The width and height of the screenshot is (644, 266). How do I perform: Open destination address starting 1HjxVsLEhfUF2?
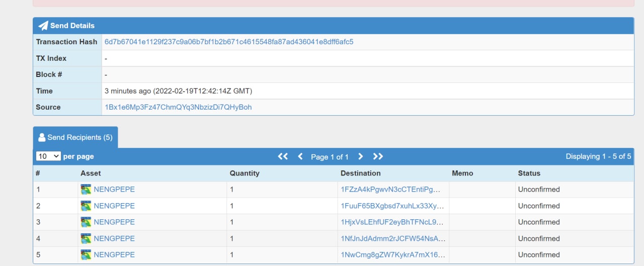click(x=392, y=222)
